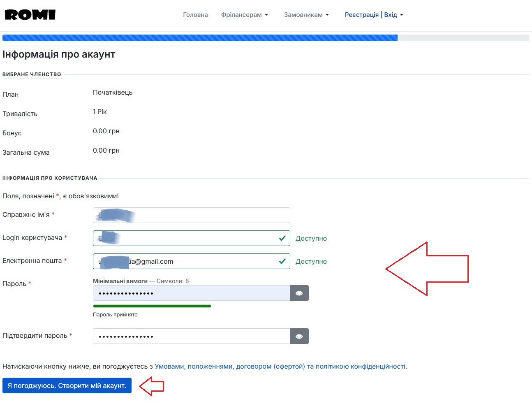Expand the Реєстрація | Вхід dropdown
Screen dimensions: 532x411
click(x=374, y=15)
